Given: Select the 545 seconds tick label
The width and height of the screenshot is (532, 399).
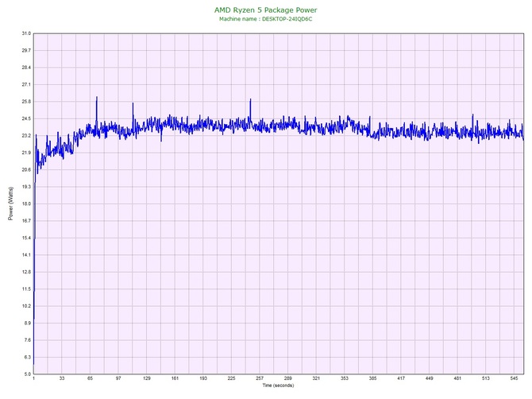Looking at the screenshot, I should pos(514,378).
